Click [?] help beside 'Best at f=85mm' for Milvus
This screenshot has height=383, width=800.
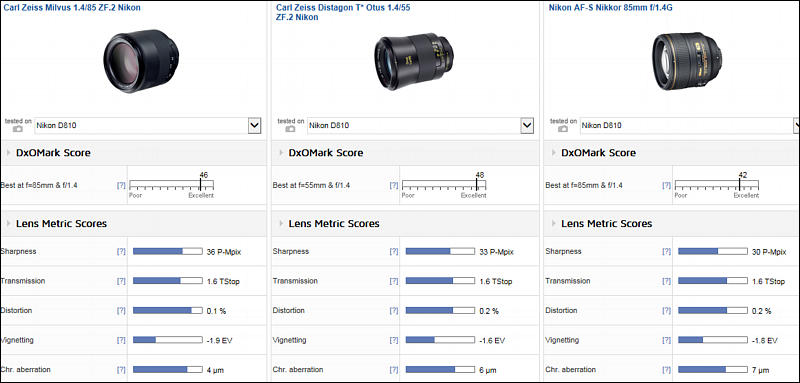pyautogui.click(x=121, y=186)
